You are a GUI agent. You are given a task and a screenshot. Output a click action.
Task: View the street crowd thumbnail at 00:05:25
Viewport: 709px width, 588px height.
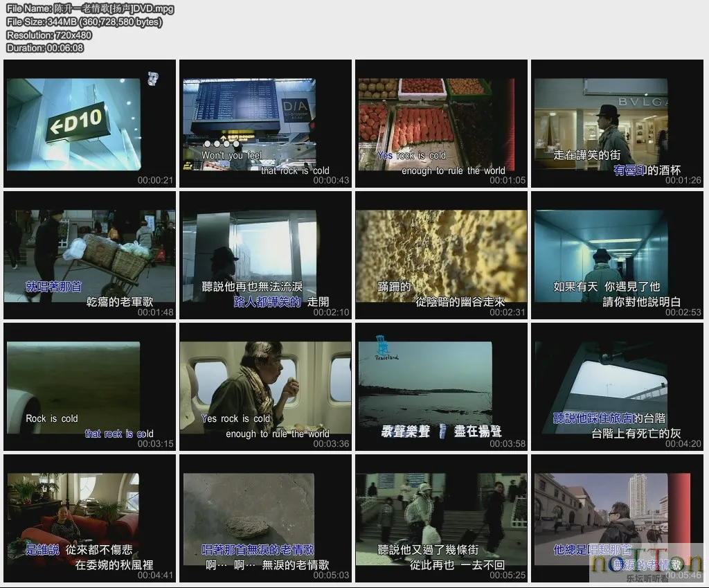(x=440, y=518)
